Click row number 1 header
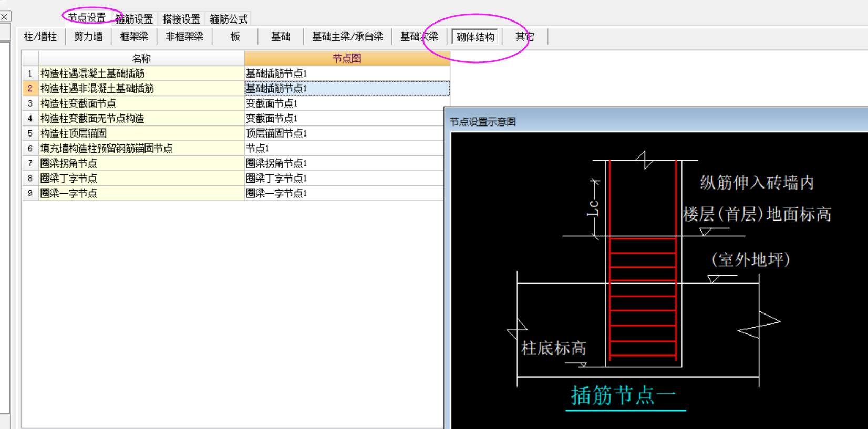Viewport: 868px width, 429px height. click(x=30, y=74)
